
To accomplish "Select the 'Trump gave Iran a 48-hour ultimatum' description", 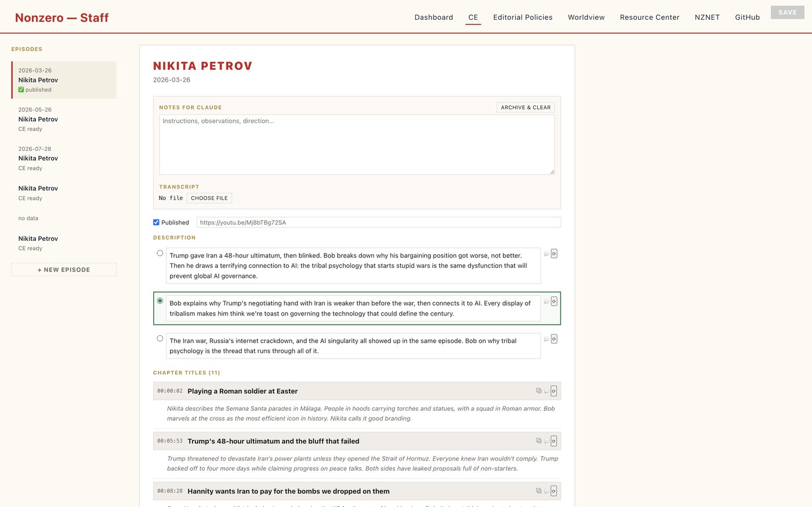I will pyautogui.click(x=160, y=253).
